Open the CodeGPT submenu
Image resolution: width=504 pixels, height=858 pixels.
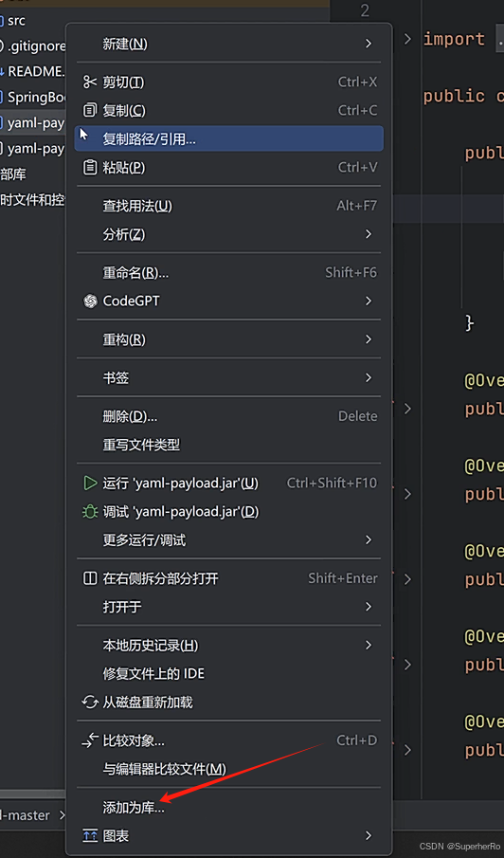(229, 301)
